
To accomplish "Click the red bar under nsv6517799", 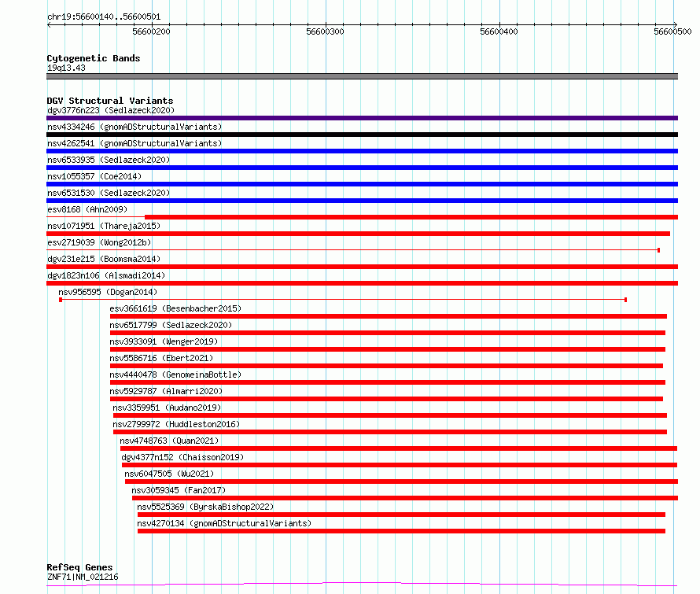I will [x=388, y=333].
